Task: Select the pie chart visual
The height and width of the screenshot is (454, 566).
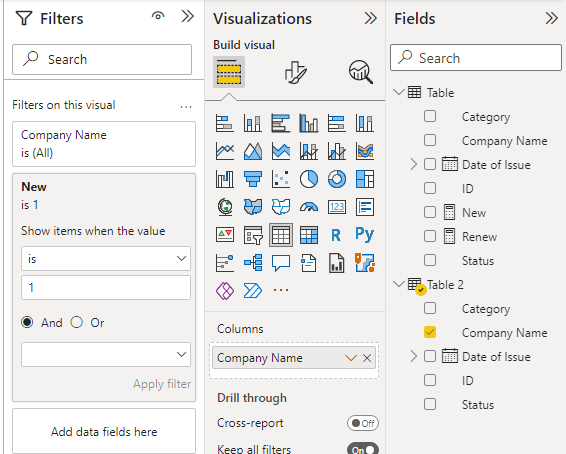Action: (x=309, y=179)
